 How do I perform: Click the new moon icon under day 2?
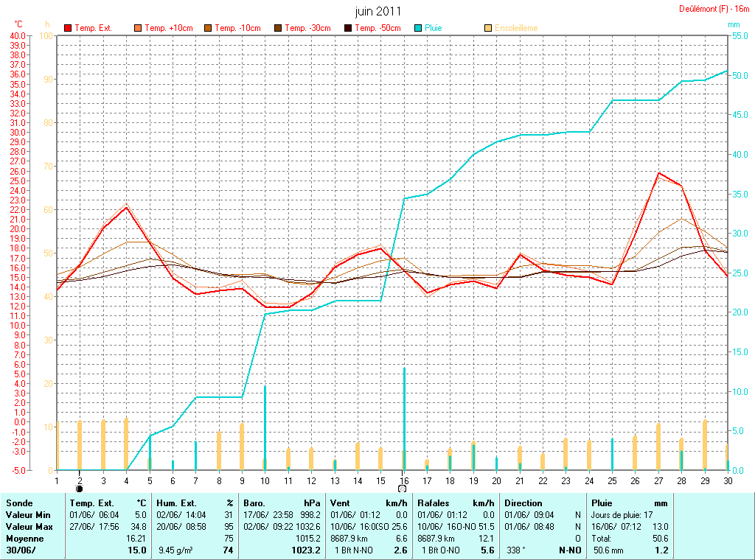(80, 488)
